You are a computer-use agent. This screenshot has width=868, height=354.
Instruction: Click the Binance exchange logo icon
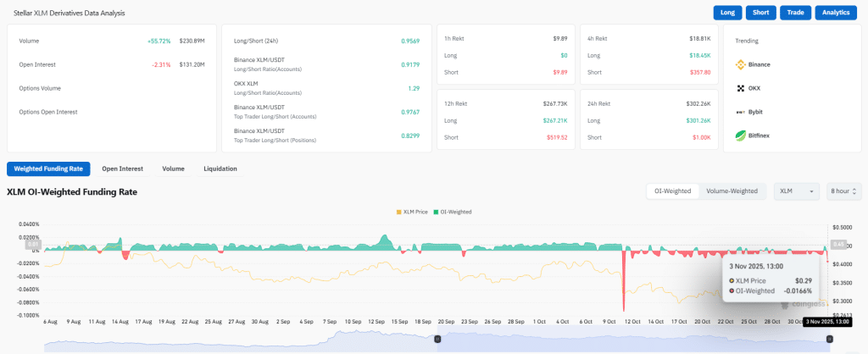pos(740,64)
